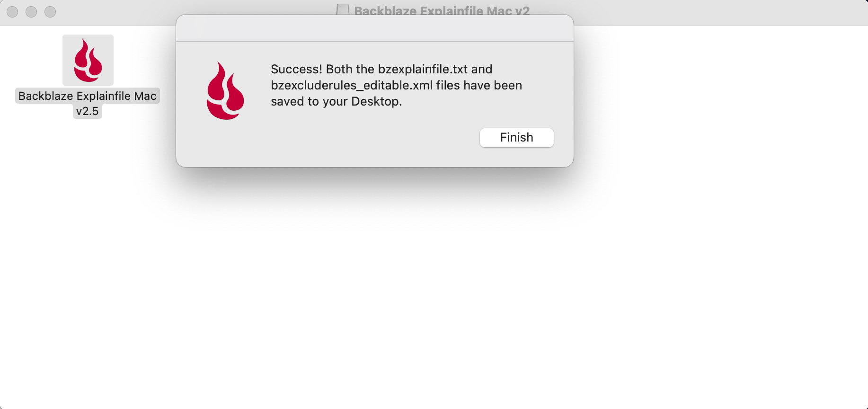Screen dimensions: 868x409
Task: Select the Backblaze Explainfile app icon in window
Action: 88,61
